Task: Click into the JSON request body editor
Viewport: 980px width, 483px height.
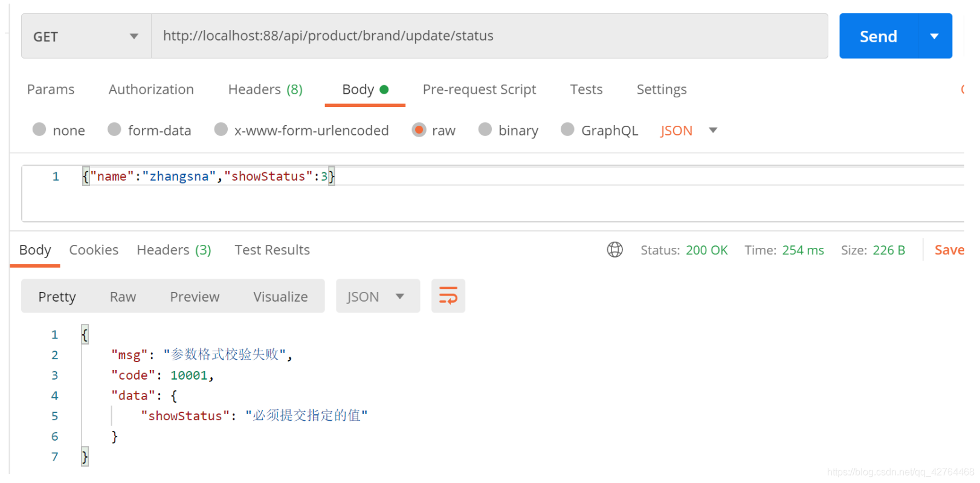Action: click(x=492, y=193)
